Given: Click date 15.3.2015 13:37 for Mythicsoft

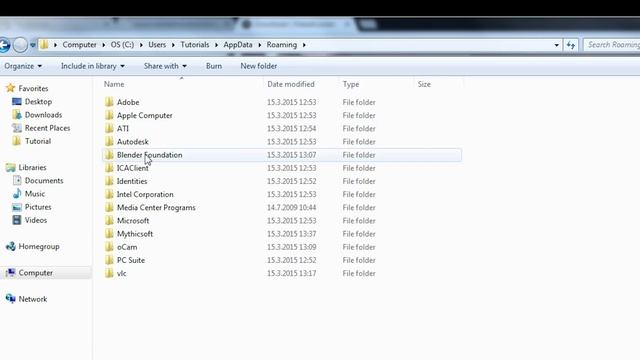Looking at the screenshot, I should pos(291,234).
